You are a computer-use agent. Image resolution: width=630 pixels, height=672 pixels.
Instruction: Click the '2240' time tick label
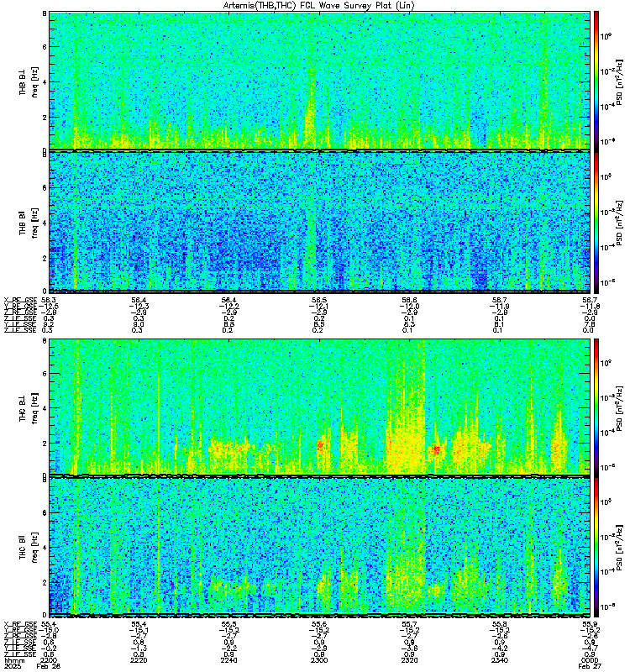228,660
